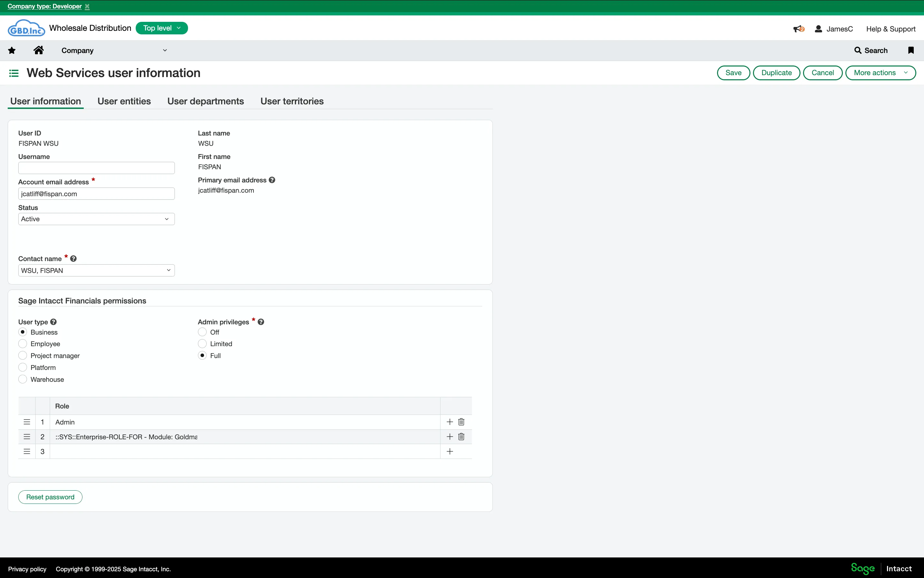Add a row on empty row 3
This screenshot has width=924, height=578.
pyautogui.click(x=450, y=451)
